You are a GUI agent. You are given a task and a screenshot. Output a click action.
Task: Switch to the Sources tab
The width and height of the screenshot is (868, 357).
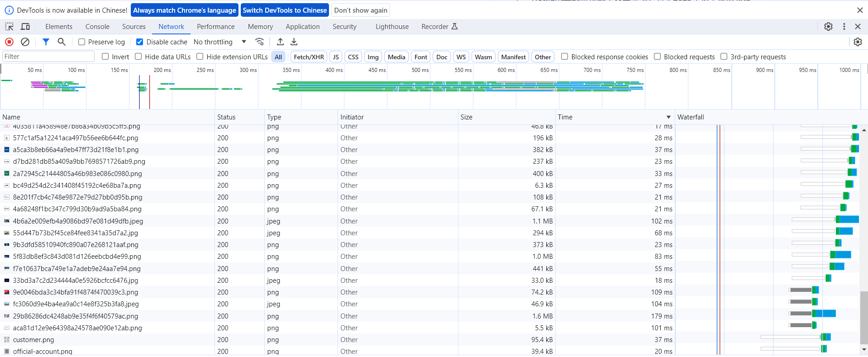(x=134, y=27)
